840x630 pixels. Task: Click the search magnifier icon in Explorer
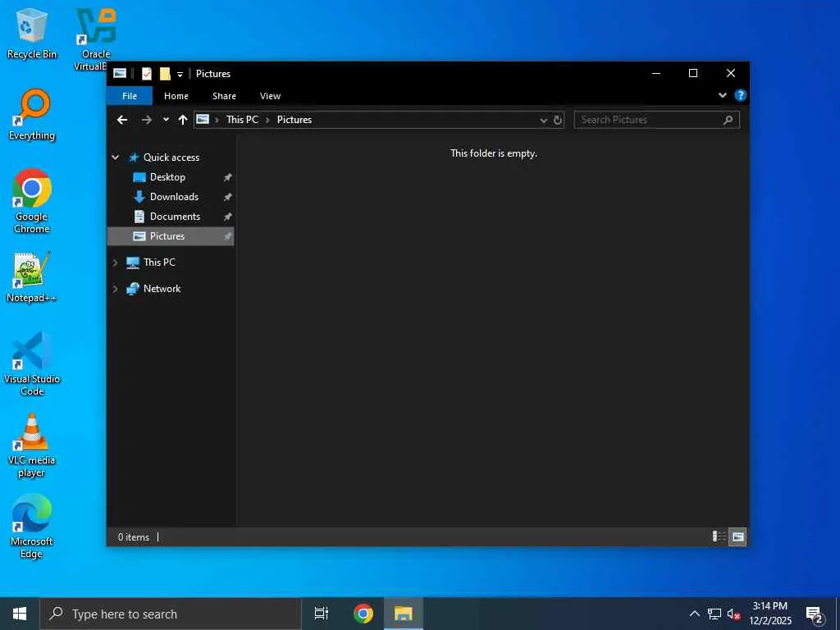(728, 120)
